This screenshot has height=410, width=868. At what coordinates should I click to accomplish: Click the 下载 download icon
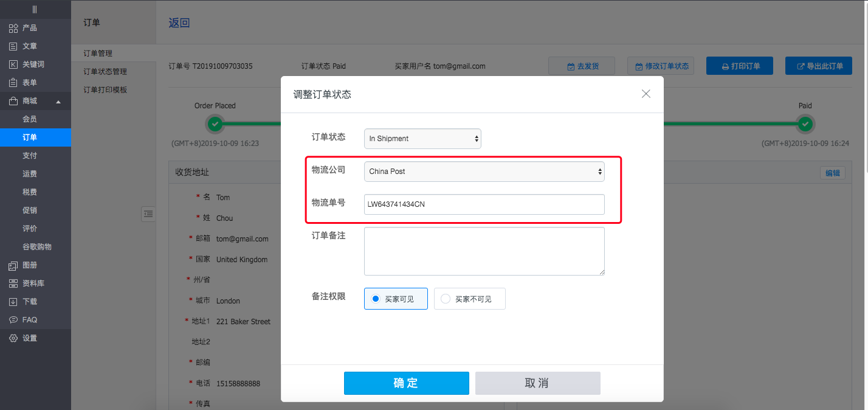coord(13,302)
